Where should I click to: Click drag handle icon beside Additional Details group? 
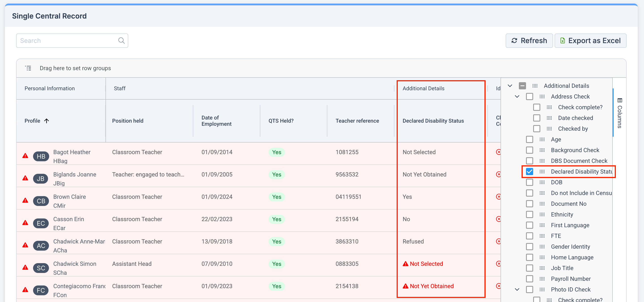click(x=535, y=86)
